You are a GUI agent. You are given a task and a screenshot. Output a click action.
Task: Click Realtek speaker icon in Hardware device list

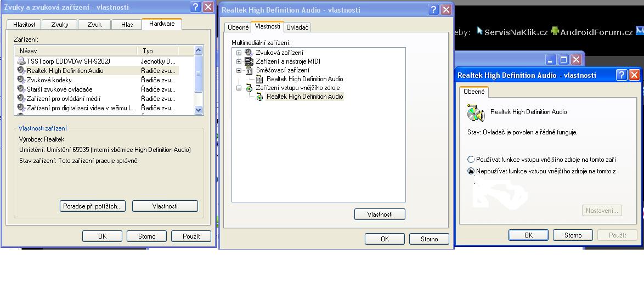coord(21,71)
